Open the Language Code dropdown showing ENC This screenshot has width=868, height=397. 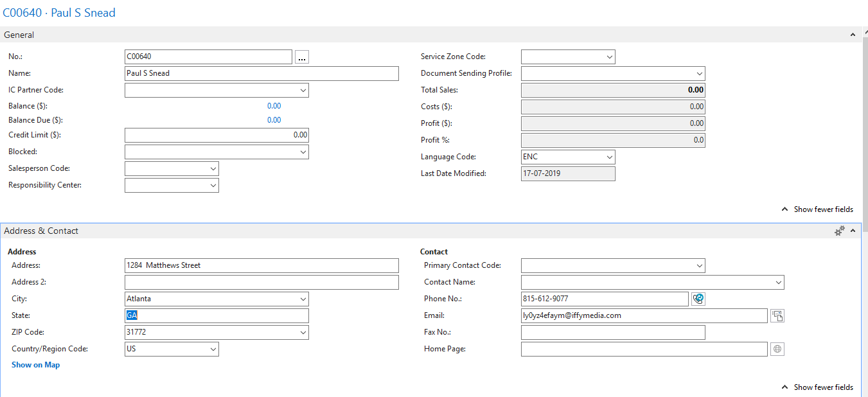pos(609,157)
